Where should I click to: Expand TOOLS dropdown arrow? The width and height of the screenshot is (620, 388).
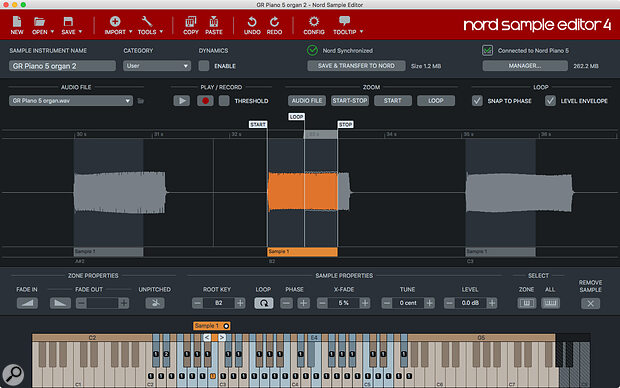(161, 32)
